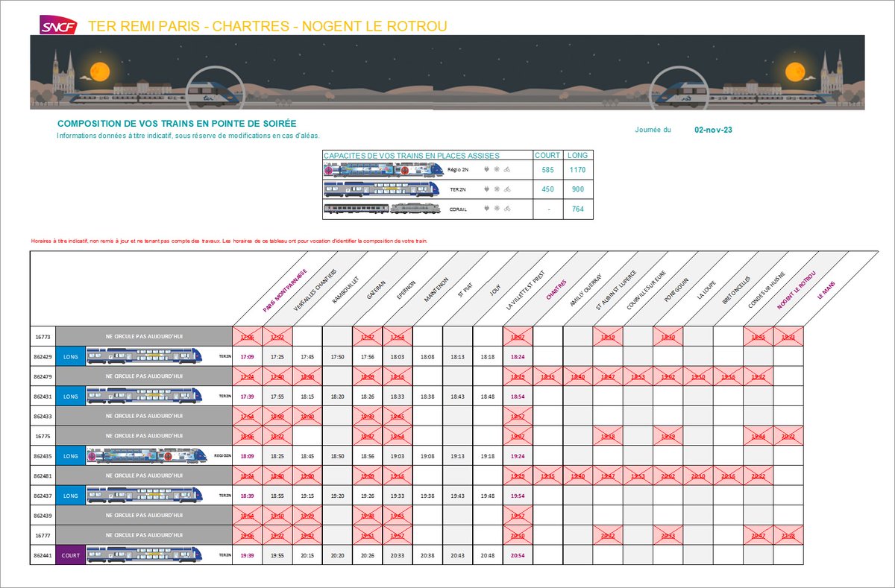The image size is (895, 588).
Task: Click the capacity value '764'
Action: click(577, 209)
